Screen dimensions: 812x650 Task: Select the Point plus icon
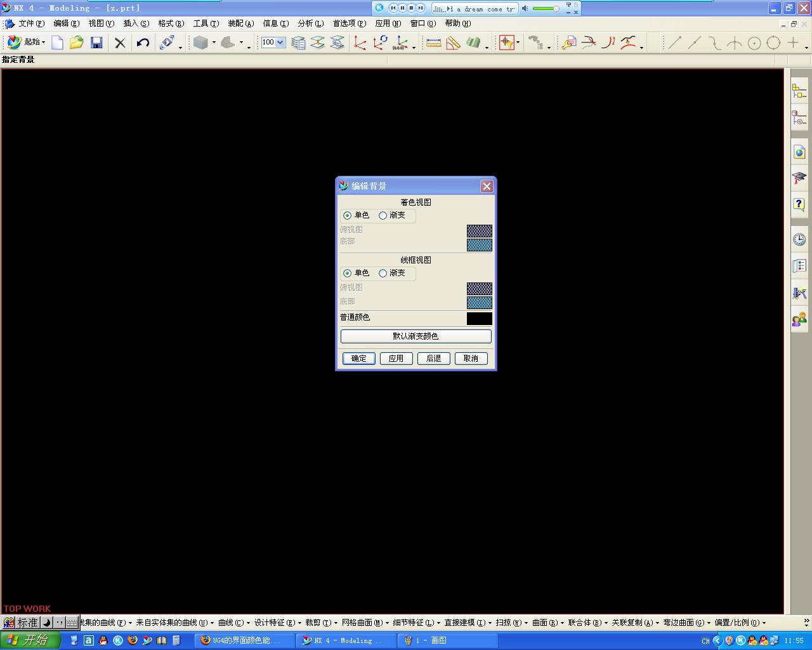[793, 43]
